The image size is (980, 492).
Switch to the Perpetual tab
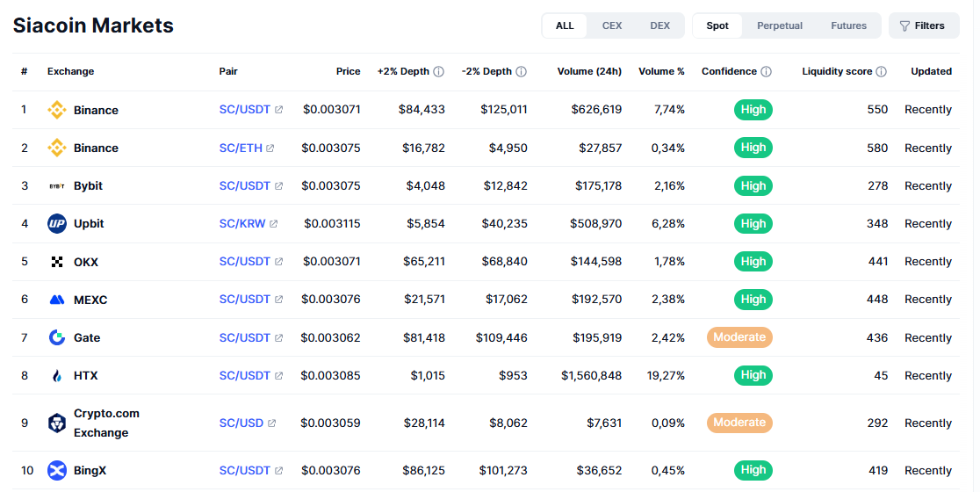780,25
